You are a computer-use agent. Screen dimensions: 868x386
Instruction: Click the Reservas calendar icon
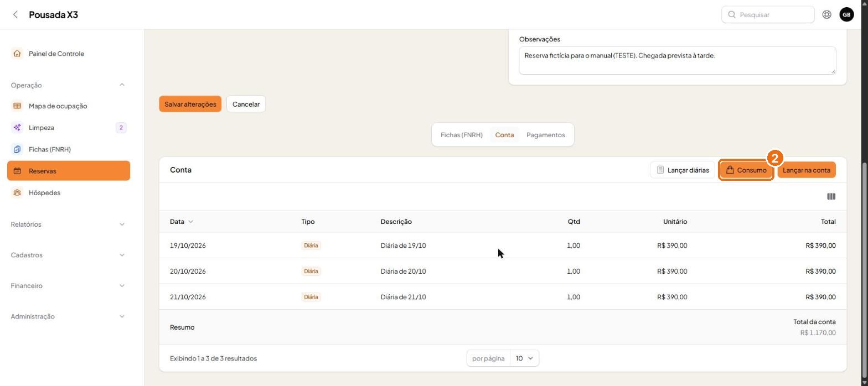(17, 171)
